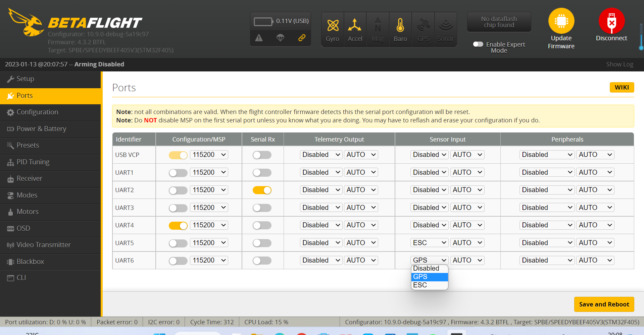Click the yellow link status icon
Image resolution: width=644 pixels, height=335 pixels.
(x=302, y=38)
